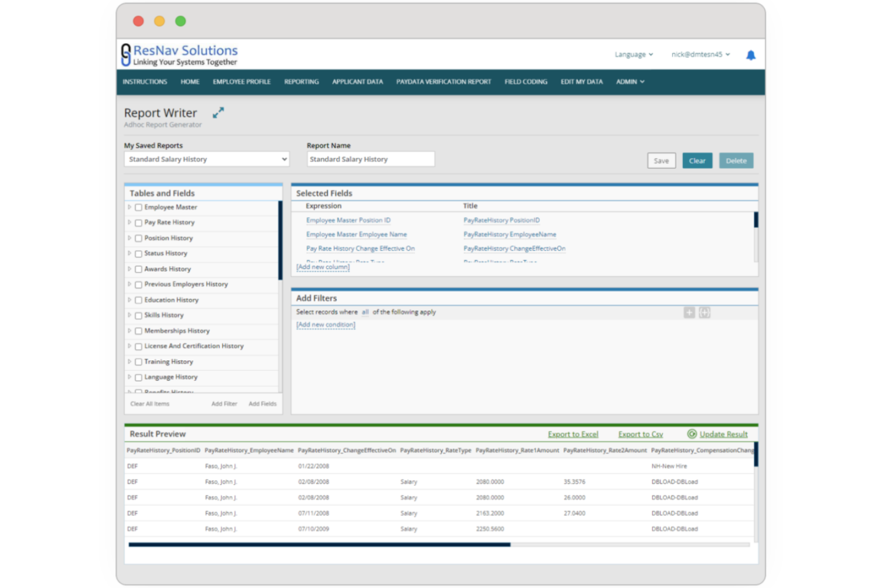Click the Export to Excel link
This screenshot has width=882, height=588.
[x=573, y=434]
